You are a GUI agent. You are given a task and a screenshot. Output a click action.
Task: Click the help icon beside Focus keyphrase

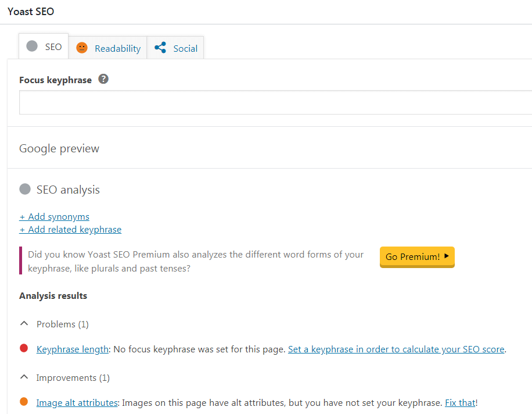point(103,79)
